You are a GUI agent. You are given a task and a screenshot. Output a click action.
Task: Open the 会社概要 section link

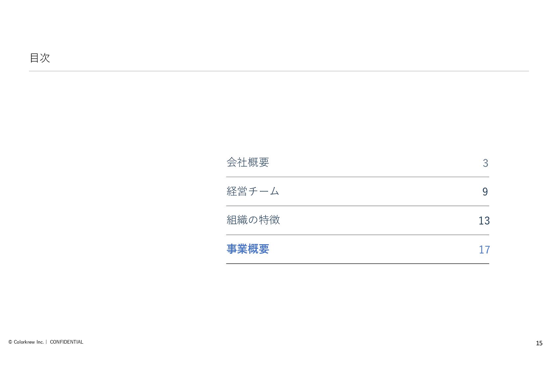[x=248, y=162]
